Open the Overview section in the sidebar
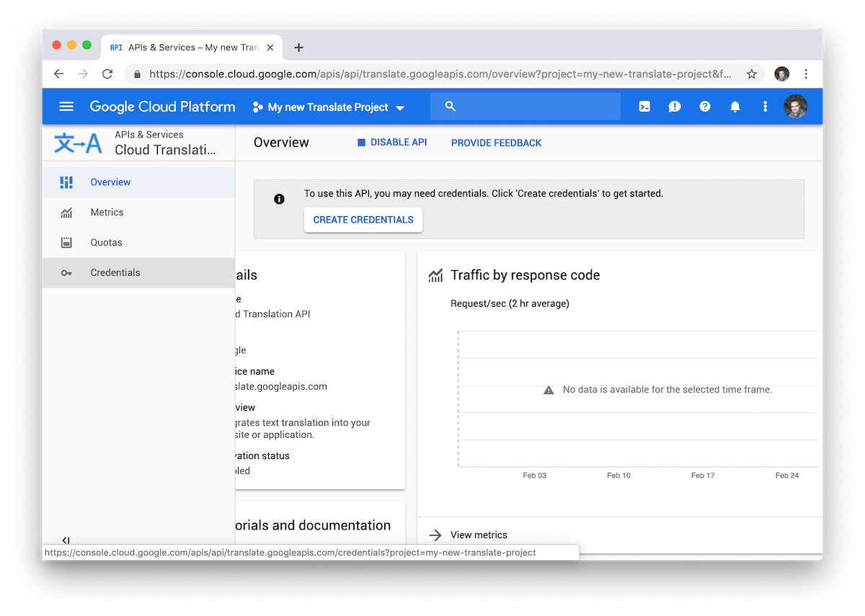 click(110, 182)
